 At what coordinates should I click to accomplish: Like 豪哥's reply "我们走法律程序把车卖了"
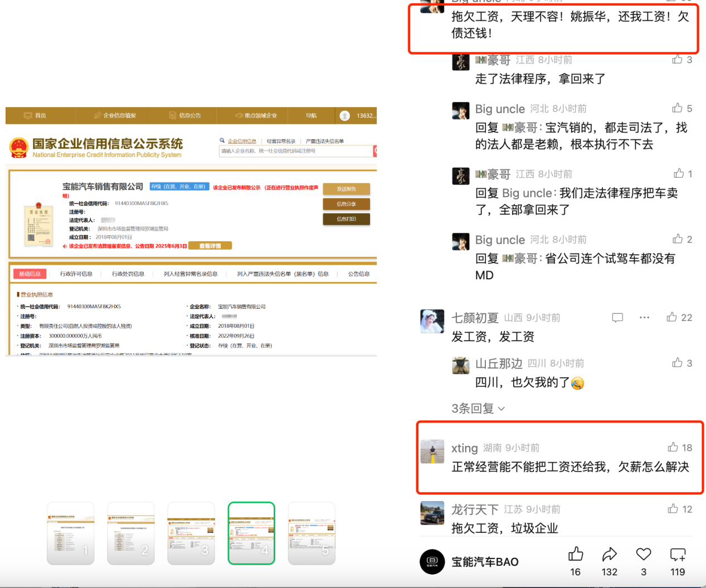point(679,173)
